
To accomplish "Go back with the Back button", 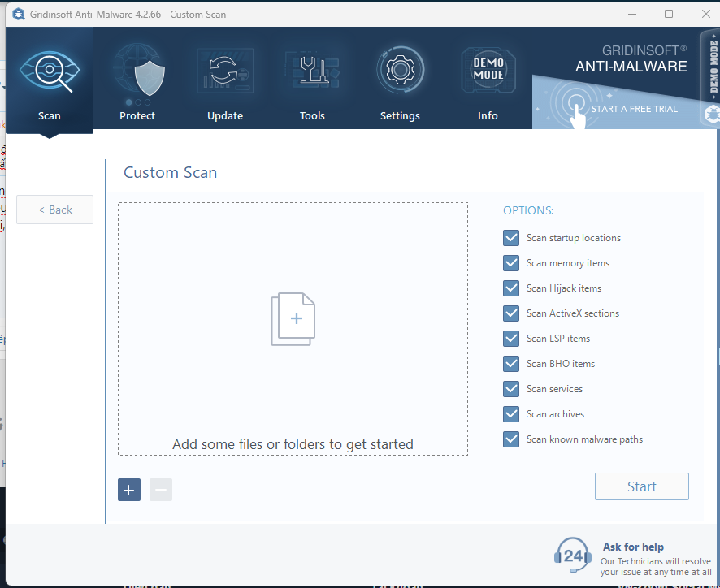I will pos(55,210).
